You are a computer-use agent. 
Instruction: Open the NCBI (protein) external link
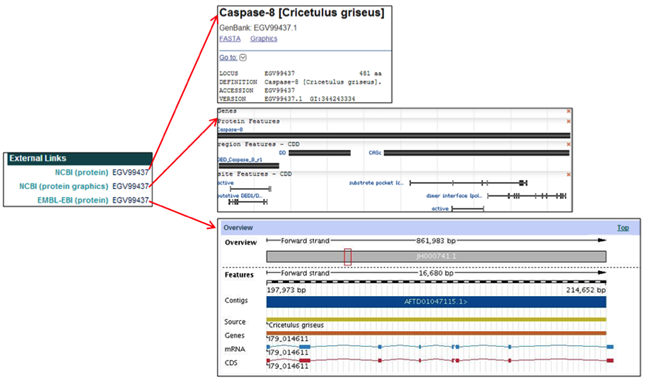point(81,172)
